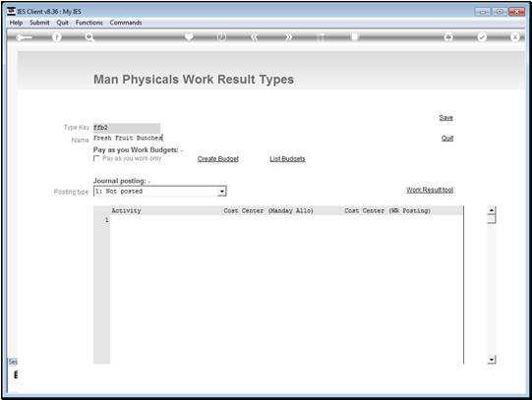Open the Submit menu
The width and height of the screenshot is (532, 400).
pos(39,23)
